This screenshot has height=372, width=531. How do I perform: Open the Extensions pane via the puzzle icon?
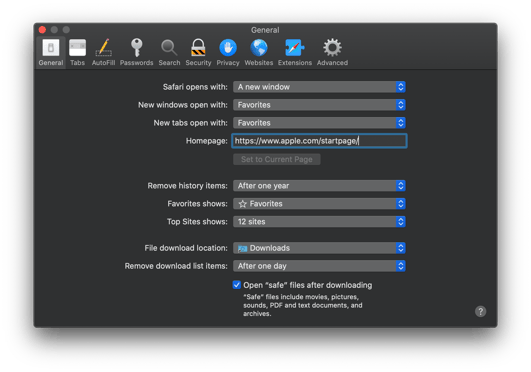pyautogui.click(x=295, y=53)
